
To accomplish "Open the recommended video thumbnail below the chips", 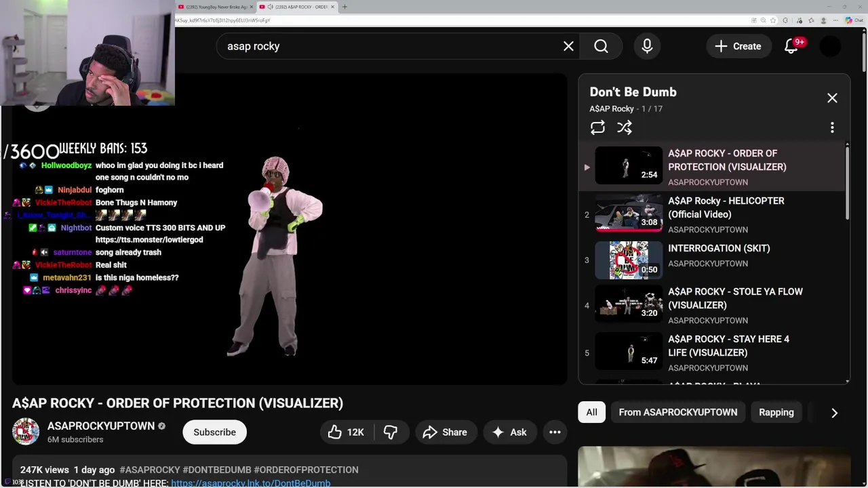I will click(714, 467).
